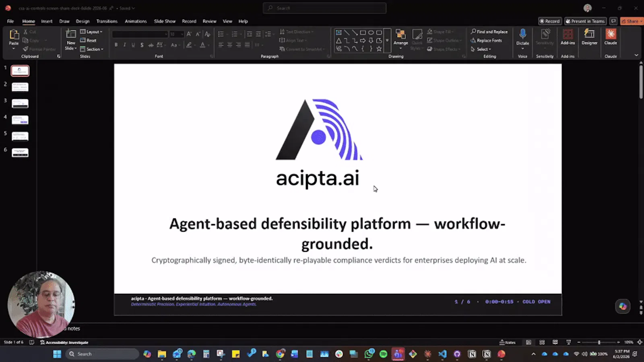Open the File menu
The width and height of the screenshot is (644, 362).
[10, 21]
